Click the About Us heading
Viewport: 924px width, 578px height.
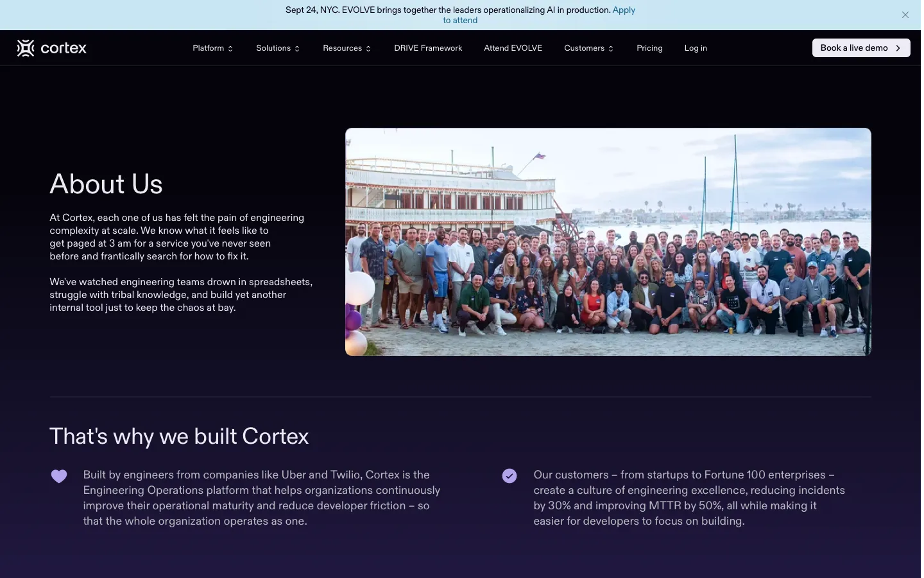[107, 184]
